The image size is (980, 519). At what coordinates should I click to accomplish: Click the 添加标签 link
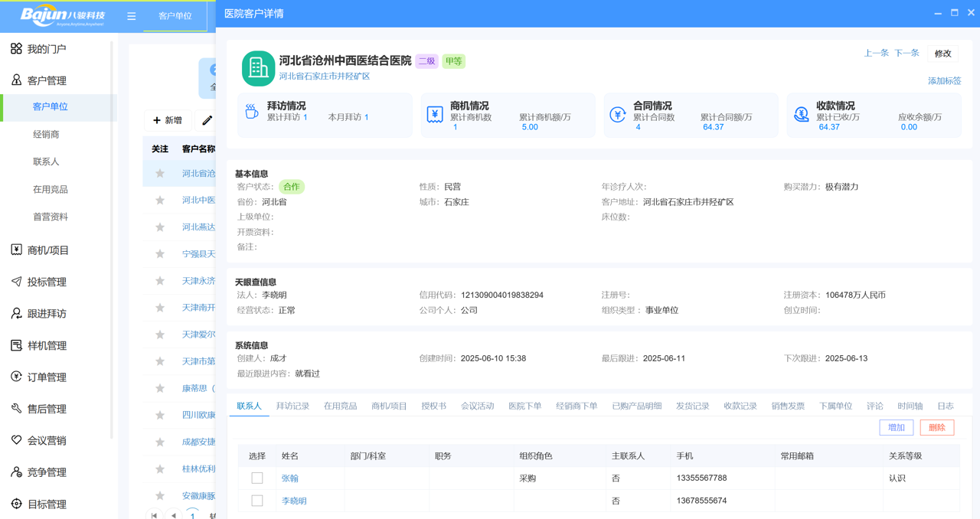click(x=945, y=80)
